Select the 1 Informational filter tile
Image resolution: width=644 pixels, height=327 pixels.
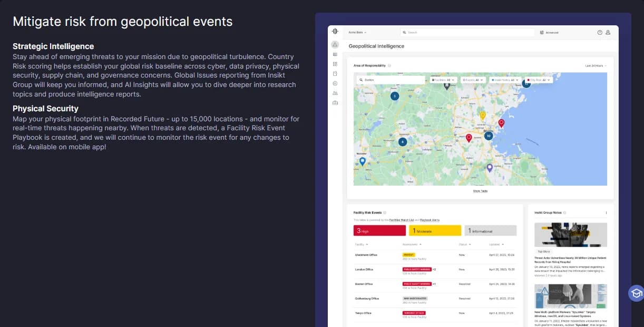[x=490, y=230]
